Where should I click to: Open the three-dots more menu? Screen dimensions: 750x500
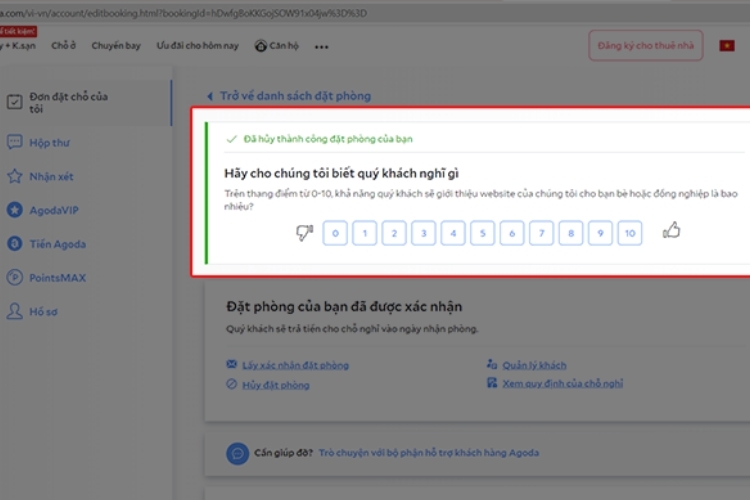(x=321, y=46)
